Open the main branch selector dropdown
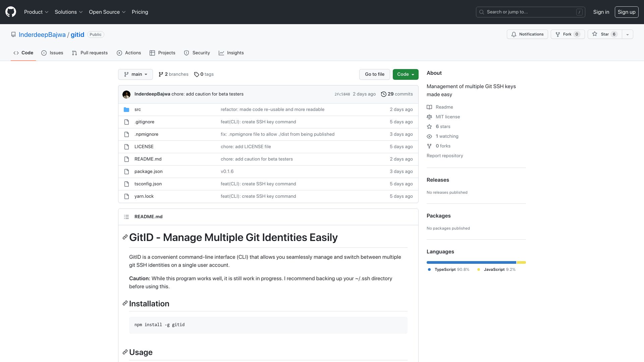This screenshot has width=644, height=362. coord(136,74)
